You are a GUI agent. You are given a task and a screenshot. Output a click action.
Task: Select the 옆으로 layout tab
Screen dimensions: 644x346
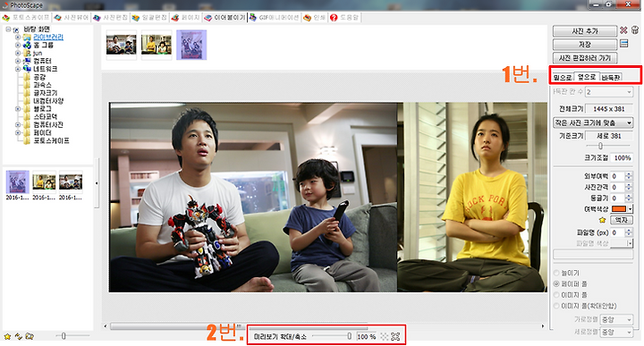coord(587,77)
